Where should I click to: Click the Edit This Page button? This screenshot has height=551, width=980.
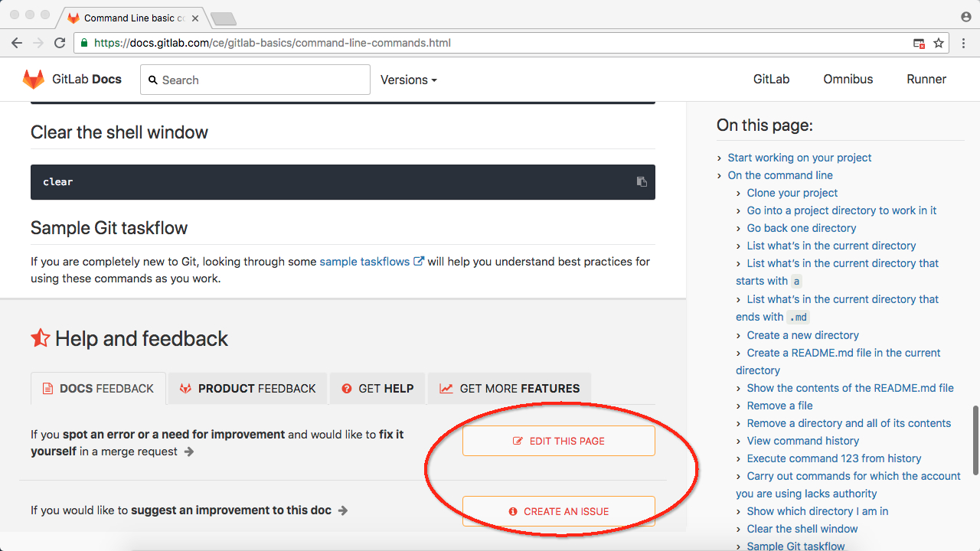(x=559, y=441)
